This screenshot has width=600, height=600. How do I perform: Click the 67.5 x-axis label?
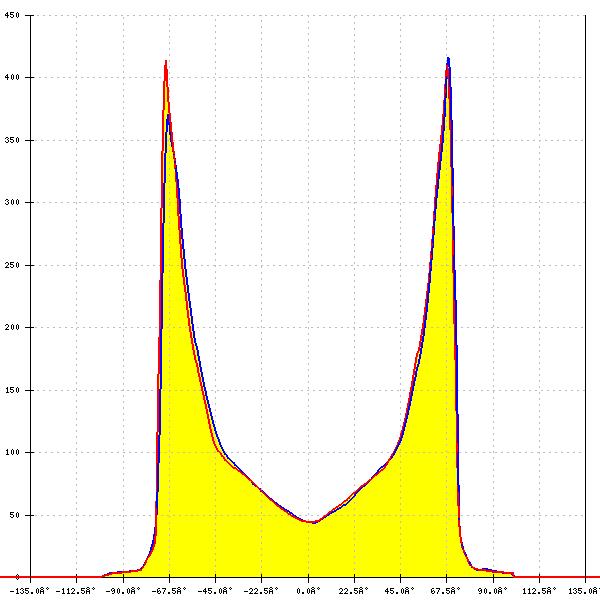click(445, 591)
